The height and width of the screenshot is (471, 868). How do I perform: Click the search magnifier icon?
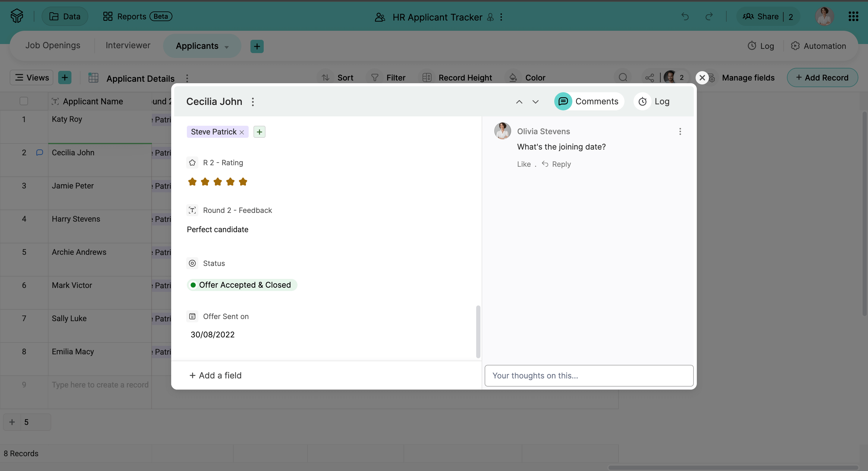point(623,78)
